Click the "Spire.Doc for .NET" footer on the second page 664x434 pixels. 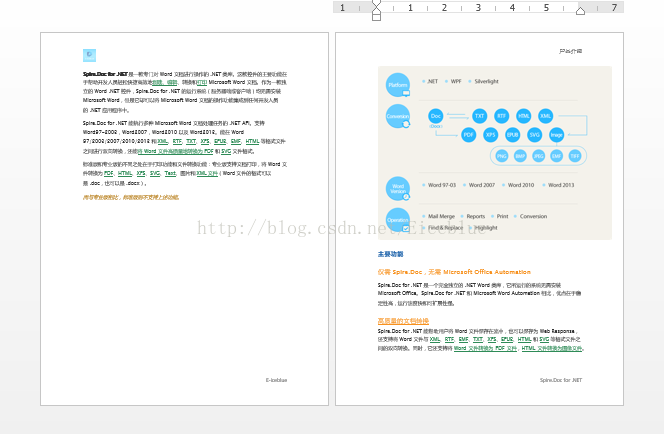[x=561, y=380]
